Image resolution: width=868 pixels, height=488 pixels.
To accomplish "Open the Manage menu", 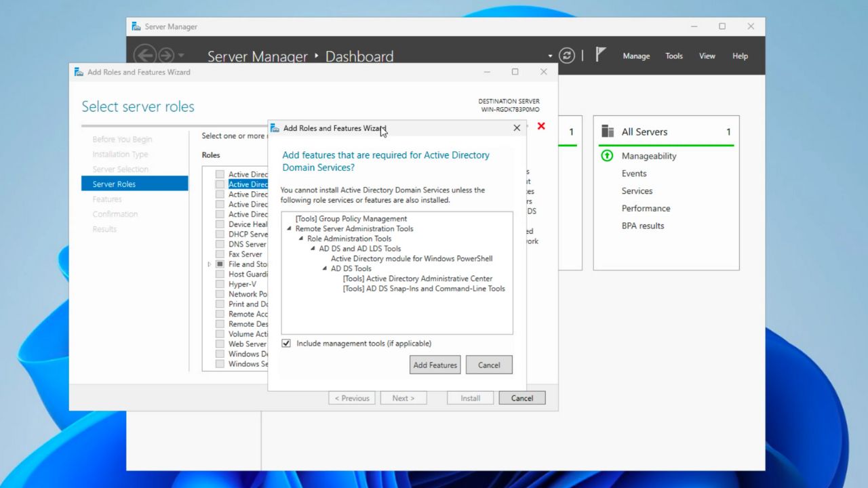I will (x=636, y=56).
